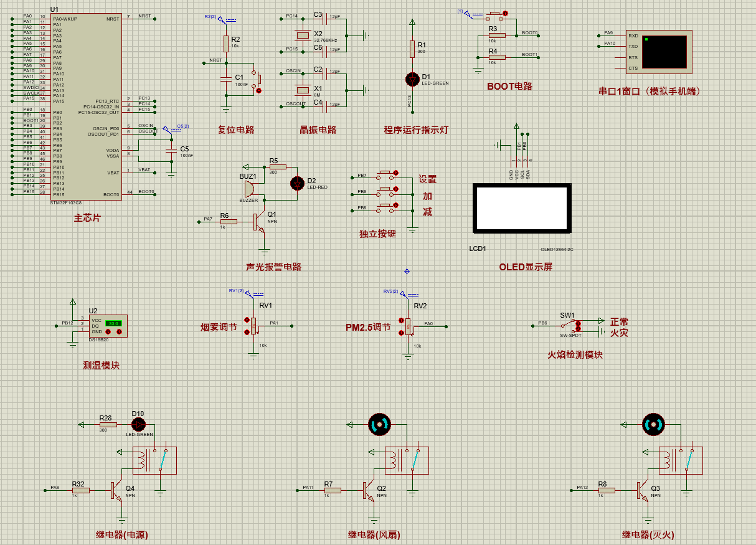This screenshot has height=545, width=756.
Task: Click the 测温模块 label
Action: coord(101,365)
